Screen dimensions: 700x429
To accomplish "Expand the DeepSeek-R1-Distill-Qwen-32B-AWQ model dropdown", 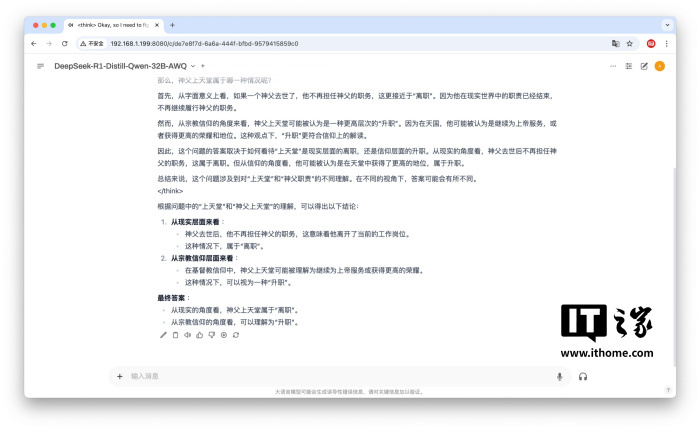I will pos(190,66).
